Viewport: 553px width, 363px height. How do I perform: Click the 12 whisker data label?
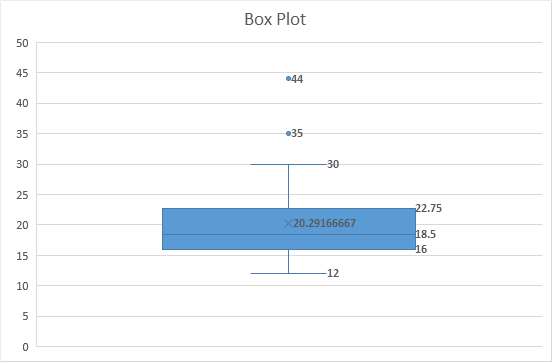pyautogui.click(x=333, y=273)
